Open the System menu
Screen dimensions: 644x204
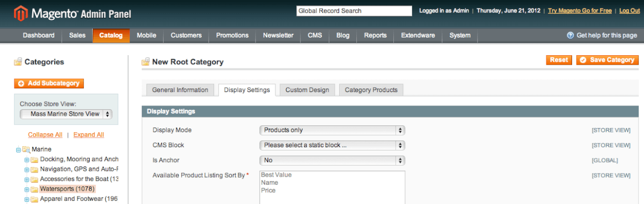(x=460, y=36)
